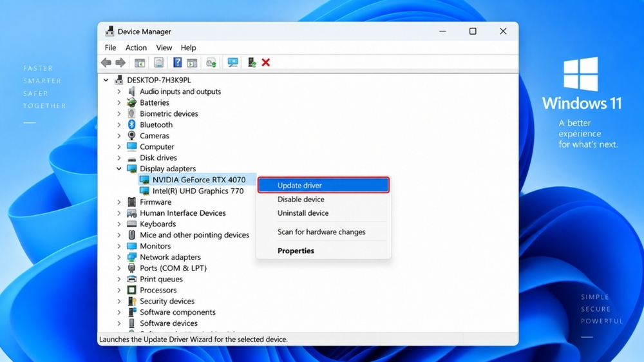The image size is (644, 362).
Task: Select the Network adapters label
Action: 170,257
